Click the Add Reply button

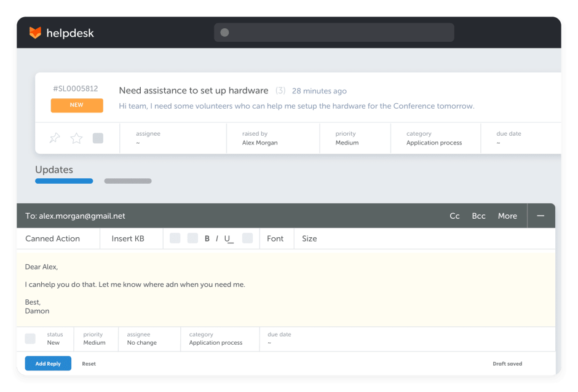coord(48,364)
